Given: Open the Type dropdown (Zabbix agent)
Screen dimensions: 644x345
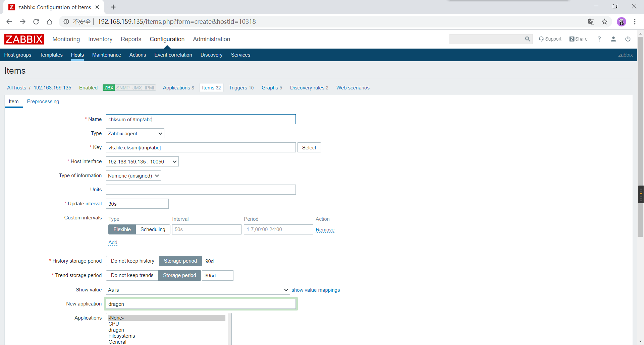Looking at the screenshot, I should 135,134.
